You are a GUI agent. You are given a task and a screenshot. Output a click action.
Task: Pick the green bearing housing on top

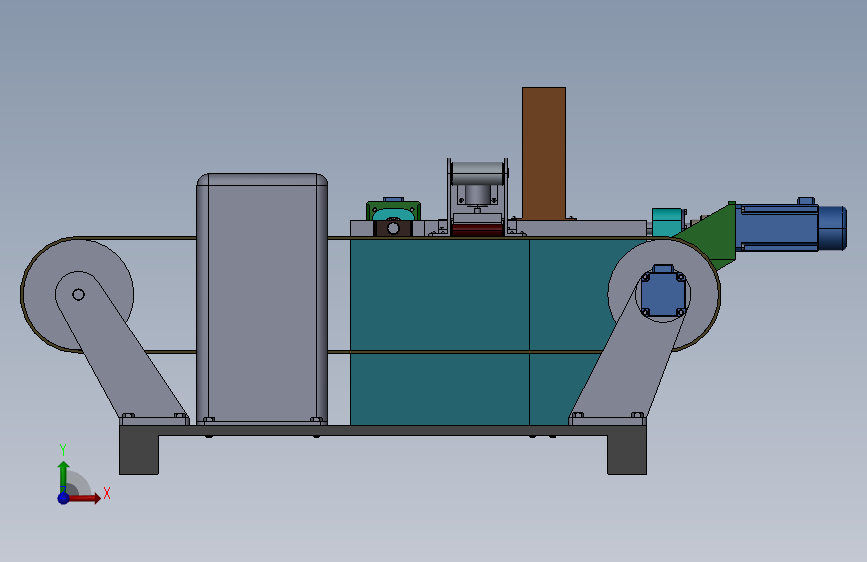pos(393,210)
